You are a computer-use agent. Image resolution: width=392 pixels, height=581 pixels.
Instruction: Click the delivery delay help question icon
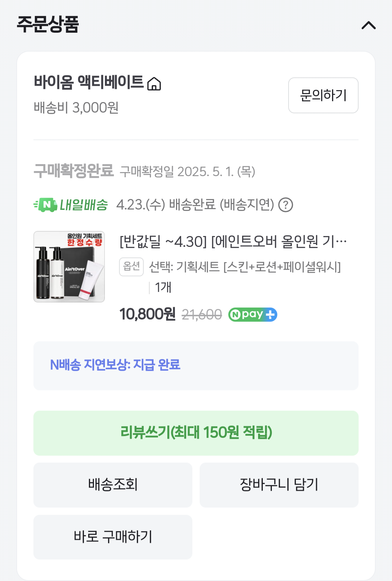click(286, 205)
